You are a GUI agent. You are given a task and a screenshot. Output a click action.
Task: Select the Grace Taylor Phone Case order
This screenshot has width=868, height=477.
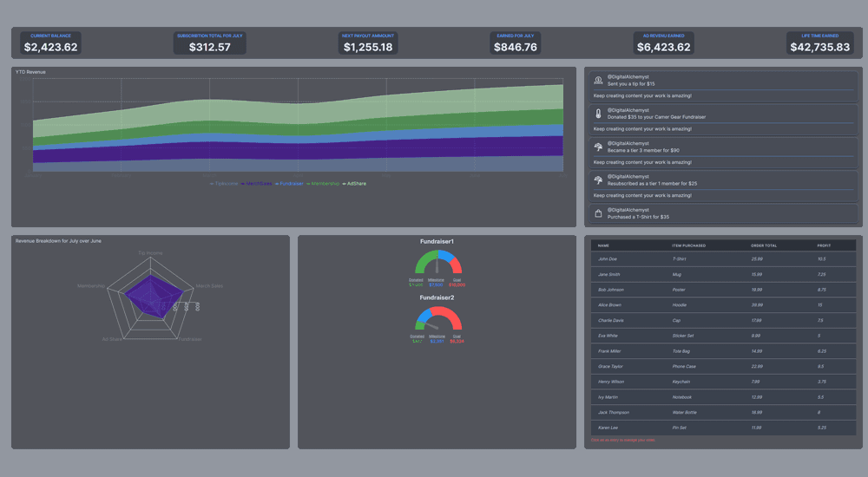[723, 366]
